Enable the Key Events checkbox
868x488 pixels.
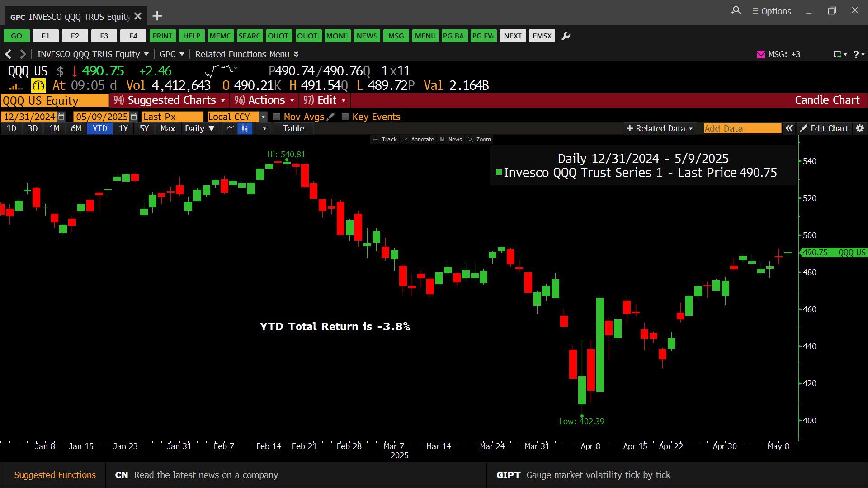(x=345, y=117)
